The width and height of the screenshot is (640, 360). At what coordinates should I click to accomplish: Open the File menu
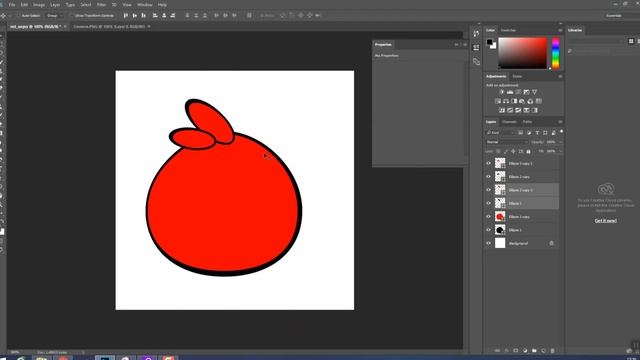pos(12,4)
